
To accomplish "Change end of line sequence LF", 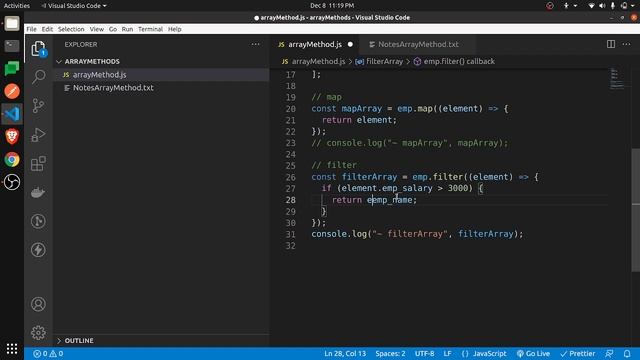I will (x=447, y=353).
